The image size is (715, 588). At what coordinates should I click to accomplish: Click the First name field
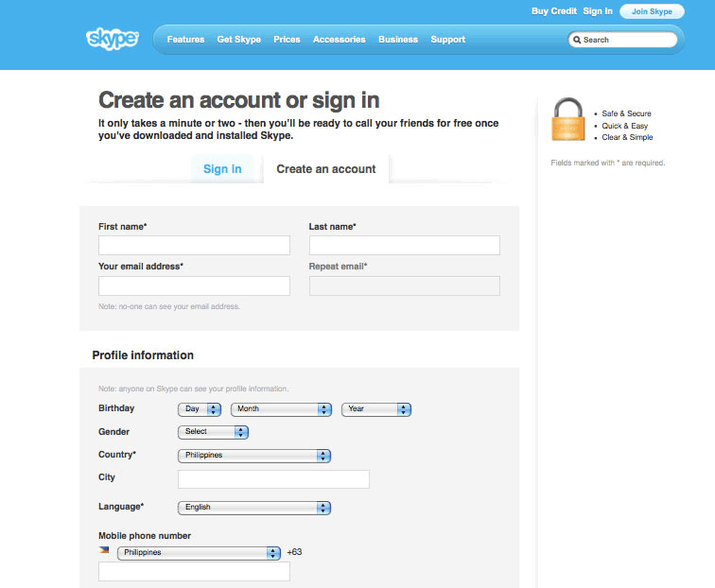[x=194, y=245]
